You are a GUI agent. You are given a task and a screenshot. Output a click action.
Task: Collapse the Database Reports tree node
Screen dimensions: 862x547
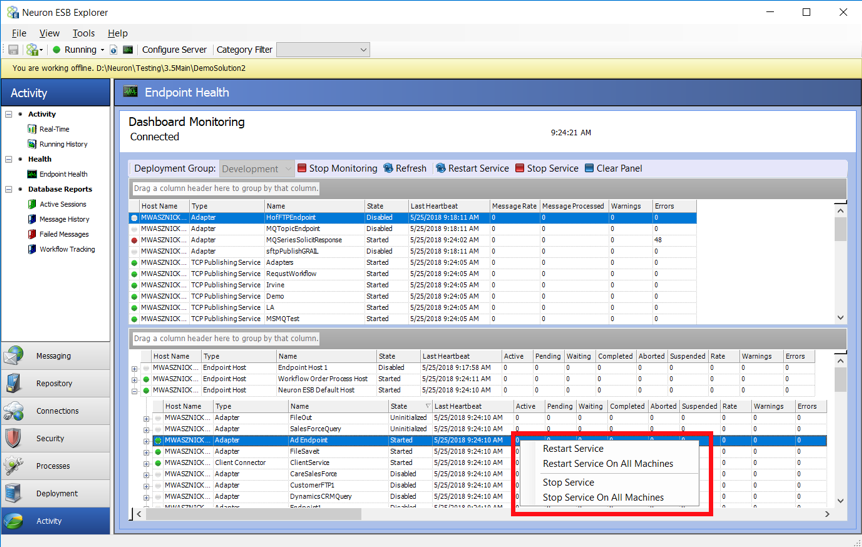click(9, 189)
